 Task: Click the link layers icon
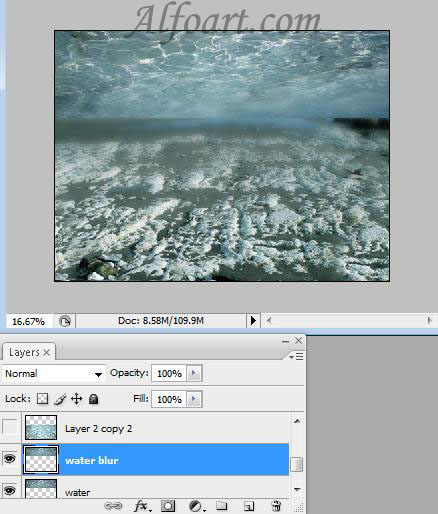pos(113,506)
